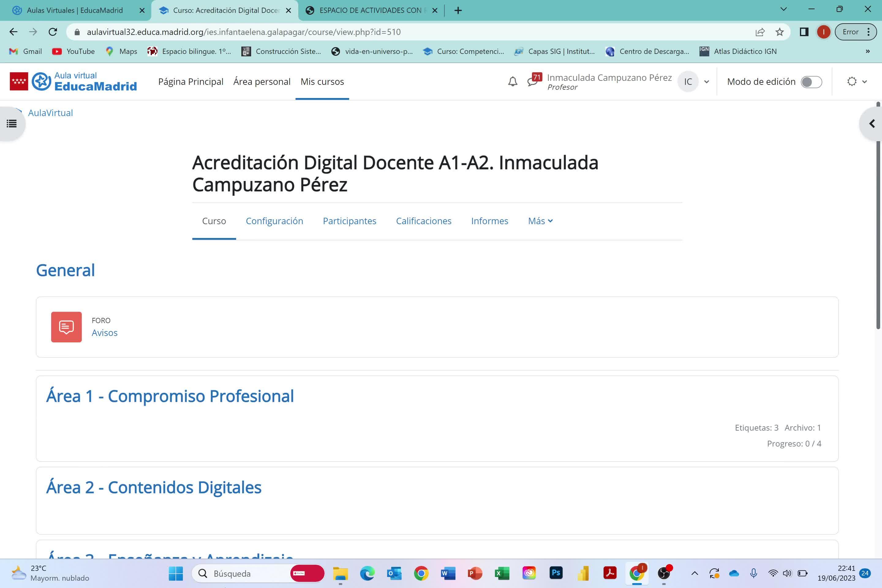
Task: Click the Avisos forum icon
Action: (66, 327)
